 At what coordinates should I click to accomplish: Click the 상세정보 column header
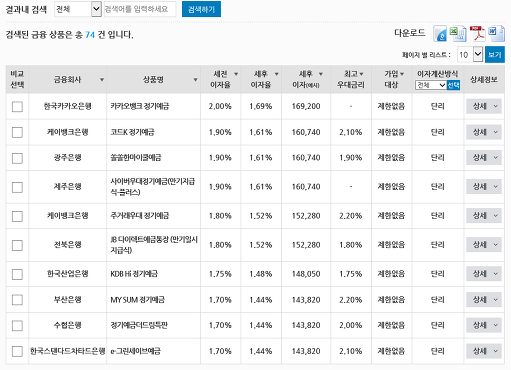click(484, 79)
